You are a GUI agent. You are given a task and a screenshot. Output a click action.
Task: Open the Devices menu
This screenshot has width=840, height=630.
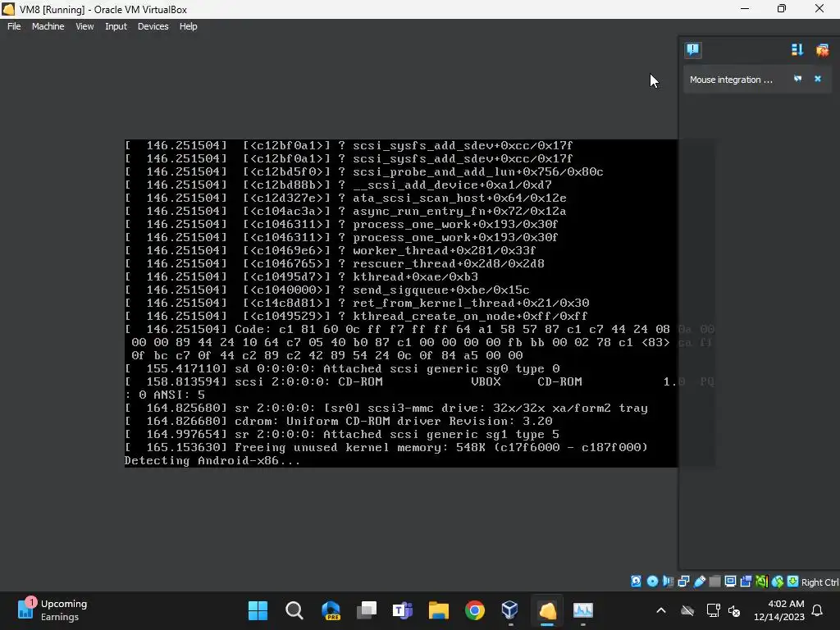153,26
